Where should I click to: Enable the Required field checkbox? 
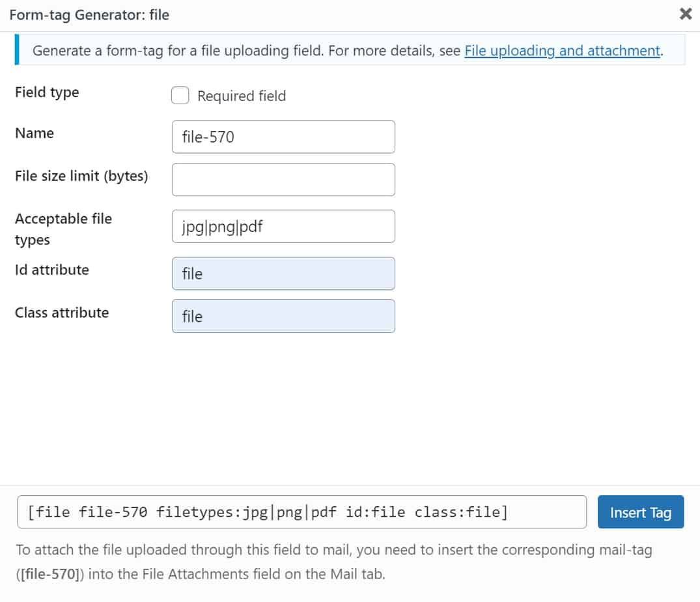(x=180, y=95)
